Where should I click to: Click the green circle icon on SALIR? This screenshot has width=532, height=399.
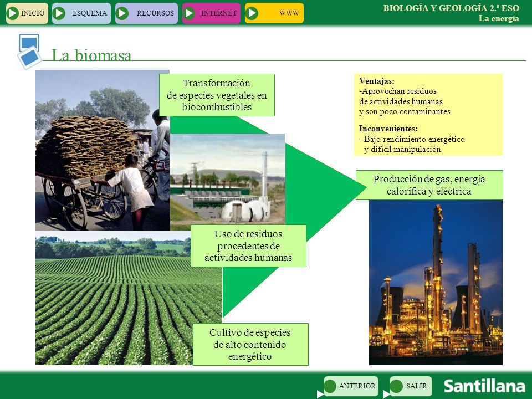pyautogui.click(x=396, y=386)
